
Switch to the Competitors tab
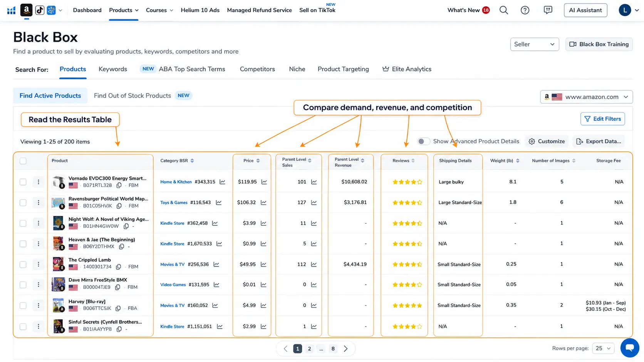pyautogui.click(x=257, y=69)
